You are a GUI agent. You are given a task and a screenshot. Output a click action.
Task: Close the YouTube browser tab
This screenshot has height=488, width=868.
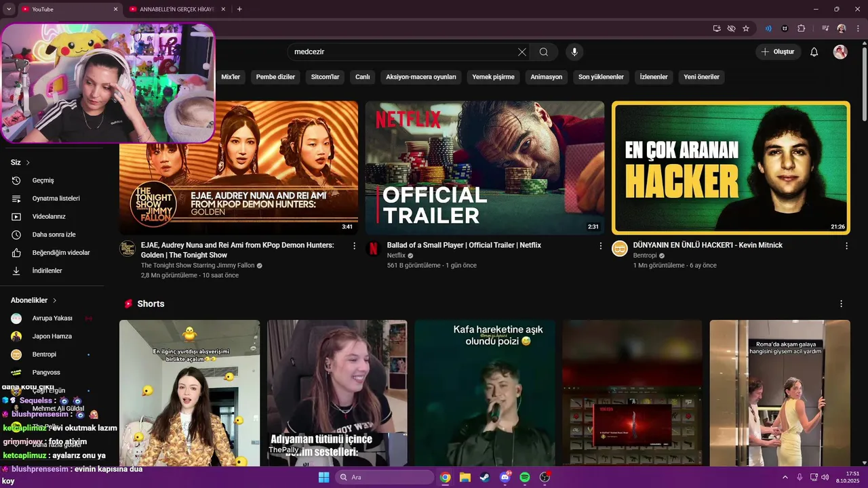click(115, 9)
